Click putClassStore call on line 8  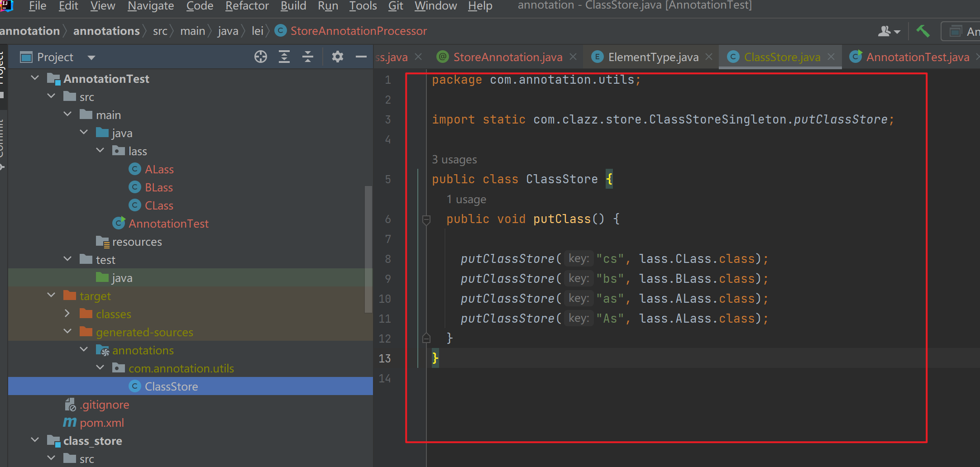507,259
